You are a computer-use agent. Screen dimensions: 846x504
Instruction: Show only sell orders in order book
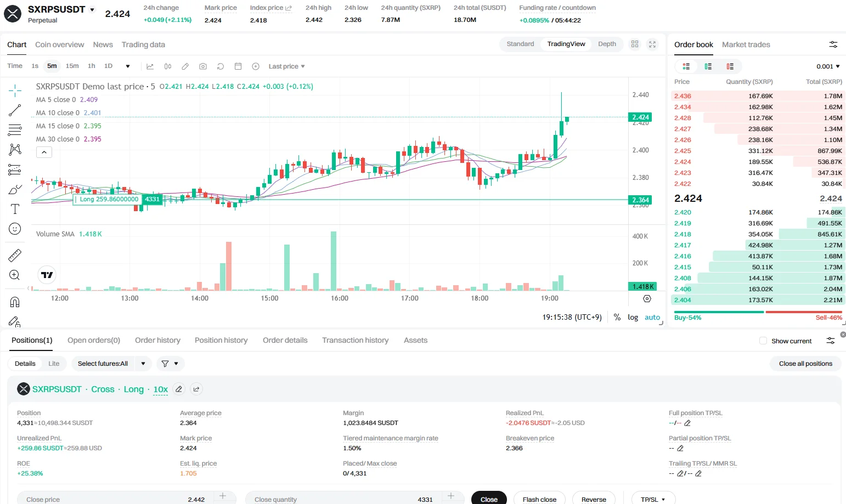click(730, 66)
